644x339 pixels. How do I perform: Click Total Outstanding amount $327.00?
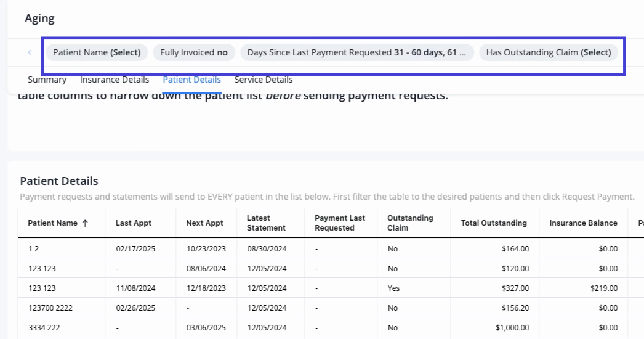point(515,288)
